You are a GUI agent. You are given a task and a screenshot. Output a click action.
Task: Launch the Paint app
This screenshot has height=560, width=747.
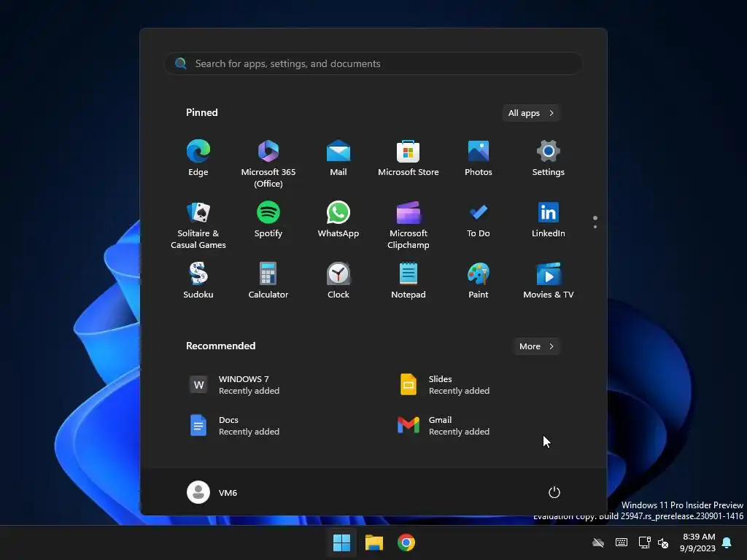[x=479, y=281]
